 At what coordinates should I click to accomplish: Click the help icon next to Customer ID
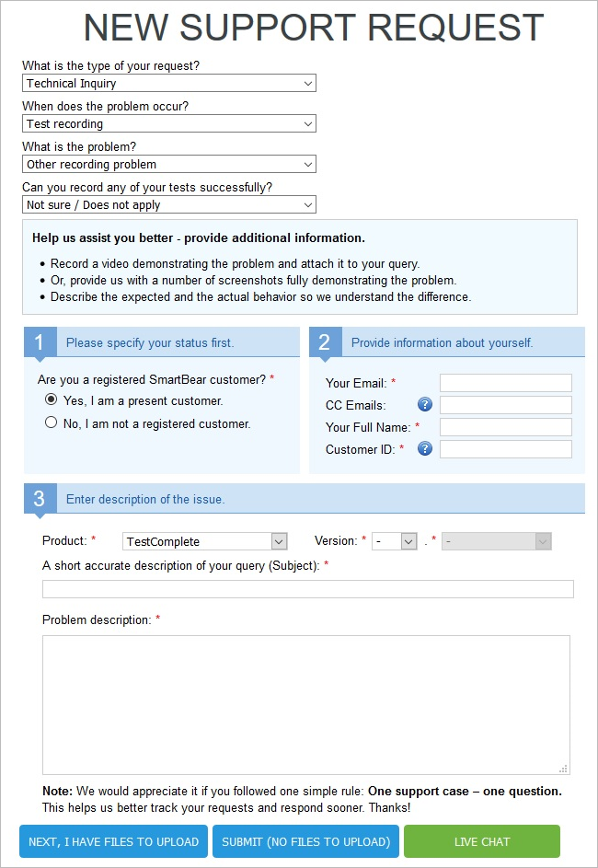pos(425,449)
